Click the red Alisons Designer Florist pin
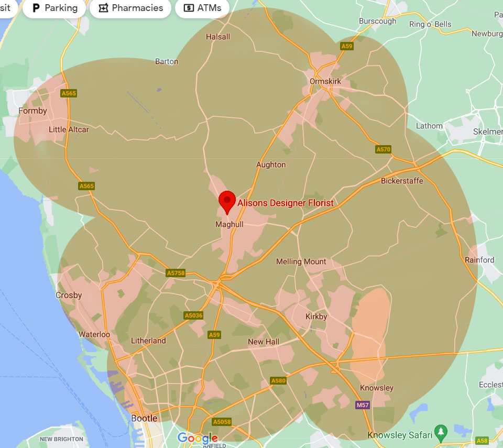The image size is (503, 448). 227,202
